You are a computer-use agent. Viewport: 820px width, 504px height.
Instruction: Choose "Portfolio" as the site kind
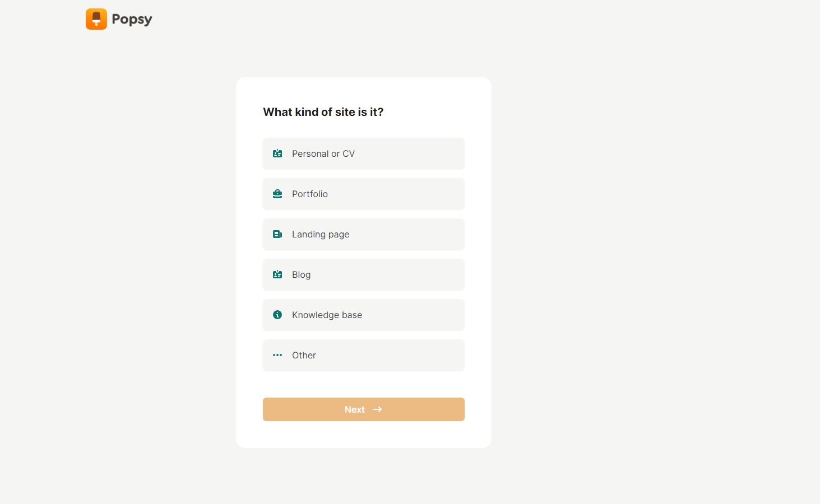(x=363, y=194)
